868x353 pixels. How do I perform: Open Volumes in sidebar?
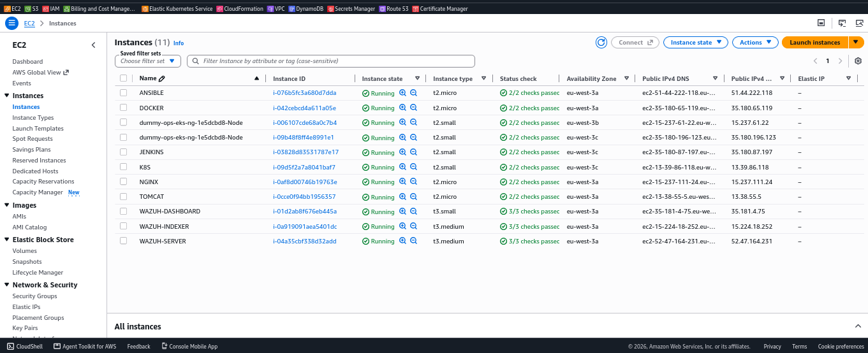point(24,251)
